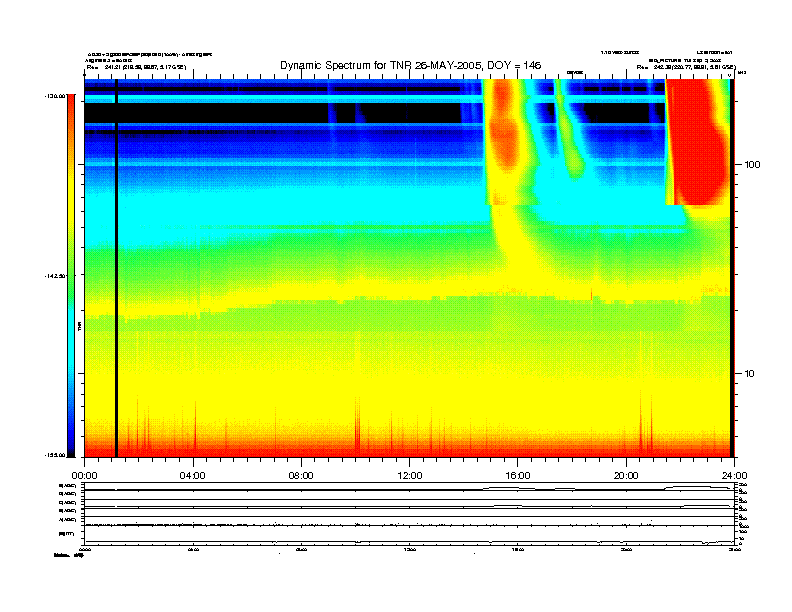The image size is (792, 612).
Task: Click the 100 frequency axis label
Action: 752,165
